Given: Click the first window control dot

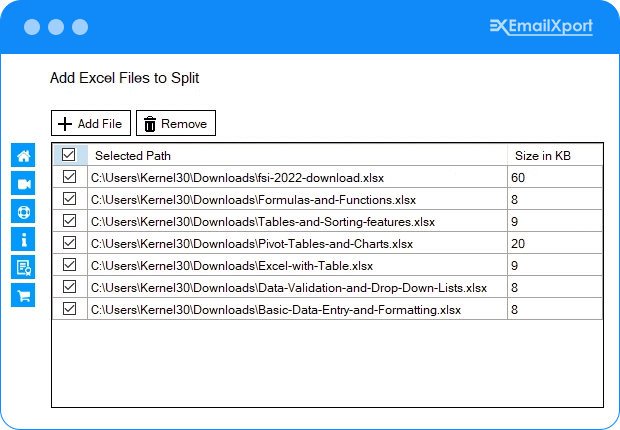Looking at the screenshot, I should tap(32, 27).
